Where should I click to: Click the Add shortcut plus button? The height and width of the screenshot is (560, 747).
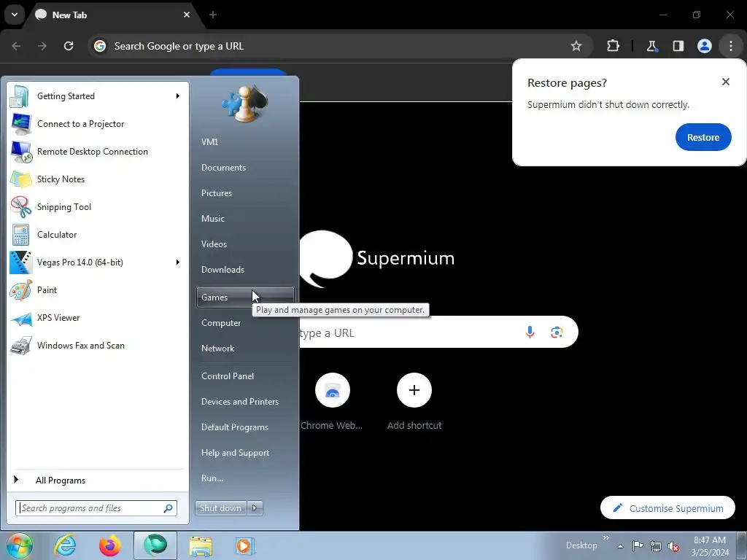[x=414, y=391]
